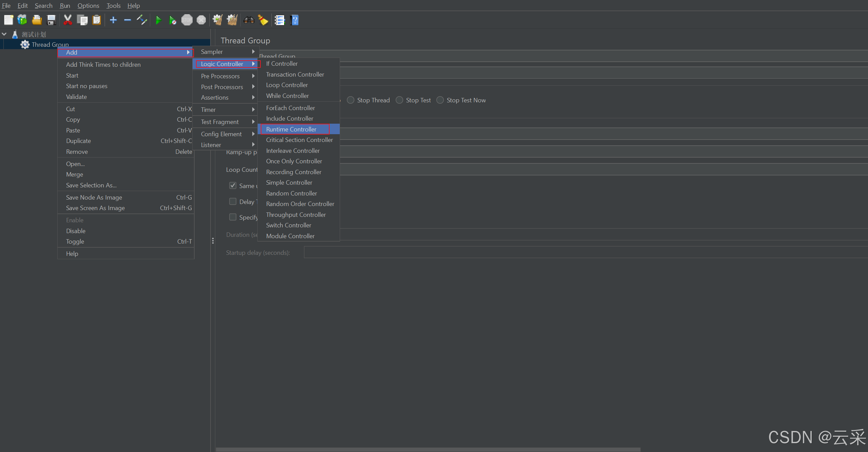
Task: Uncheck the Same user checkbox
Action: pos(233,185)
